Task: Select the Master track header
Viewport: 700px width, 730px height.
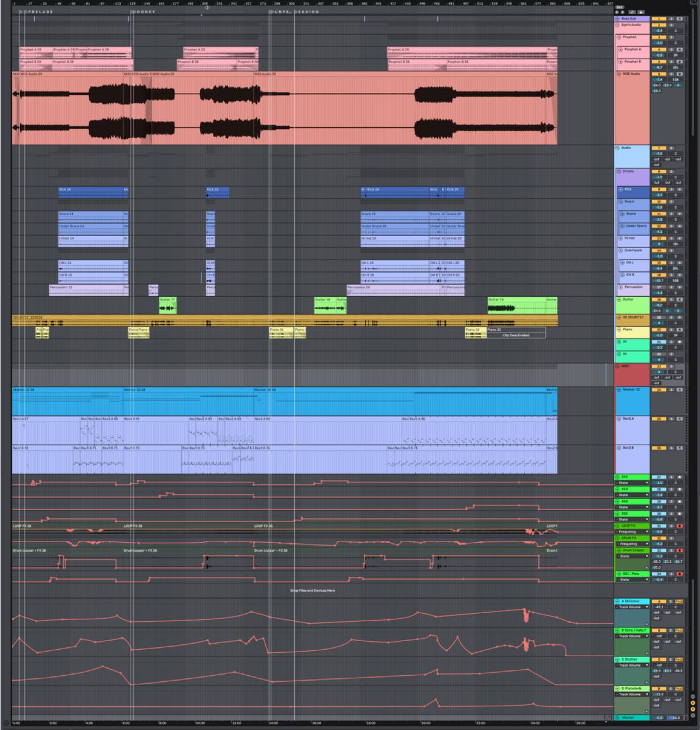Action: click(632, 718)
